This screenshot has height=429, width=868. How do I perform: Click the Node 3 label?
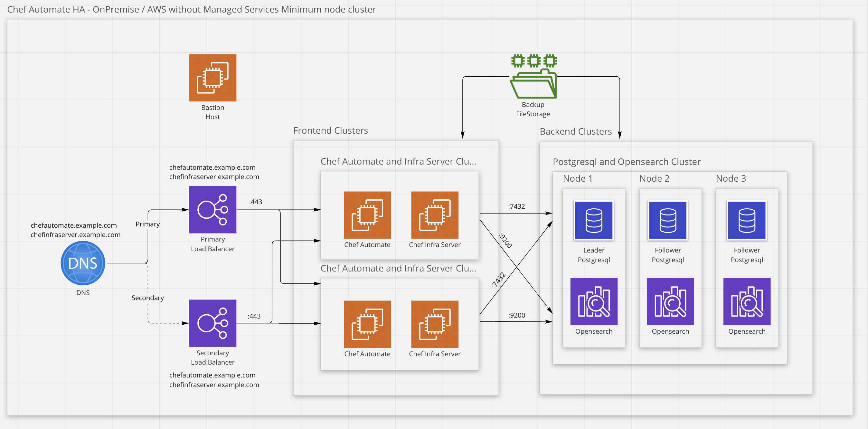pos(731,179)
